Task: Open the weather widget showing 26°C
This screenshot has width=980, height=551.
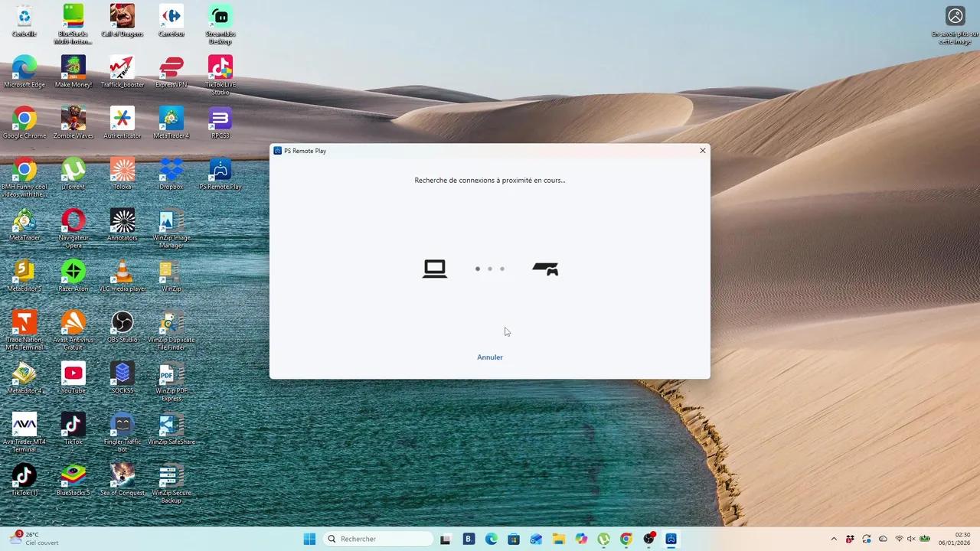Action: point(34,539)
